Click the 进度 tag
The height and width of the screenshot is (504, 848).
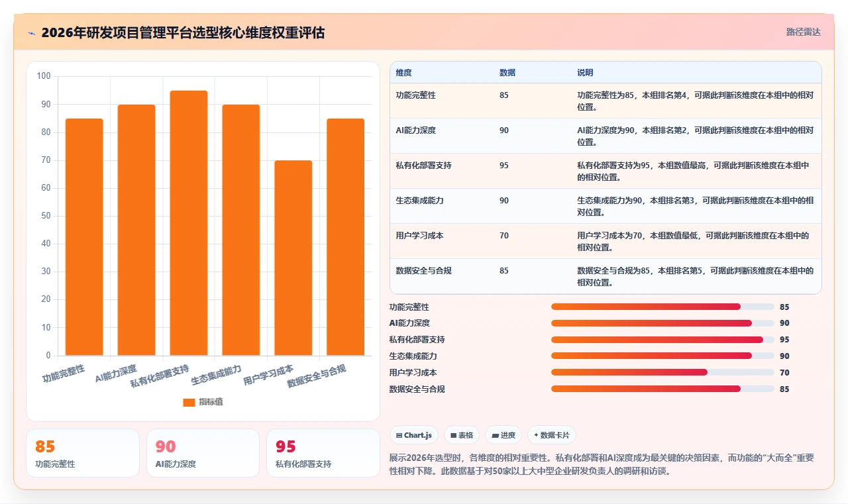point(503,435)
